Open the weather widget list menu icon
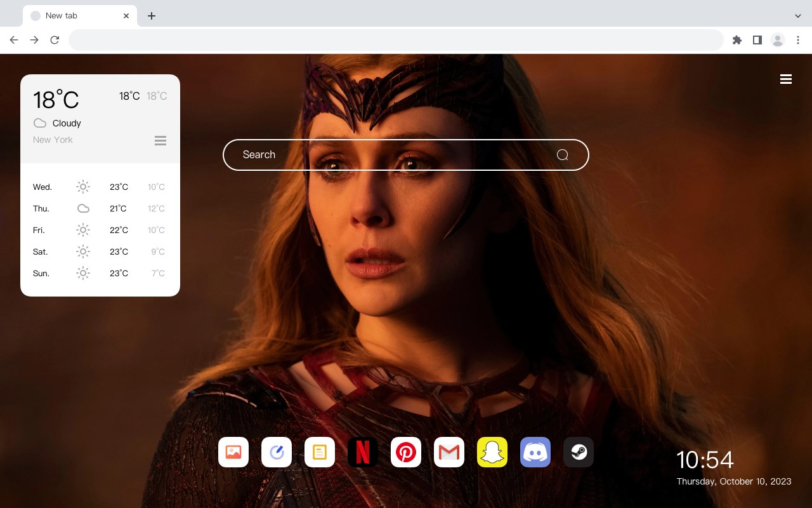Screen dimensions: 812x508 pos(160,140)
